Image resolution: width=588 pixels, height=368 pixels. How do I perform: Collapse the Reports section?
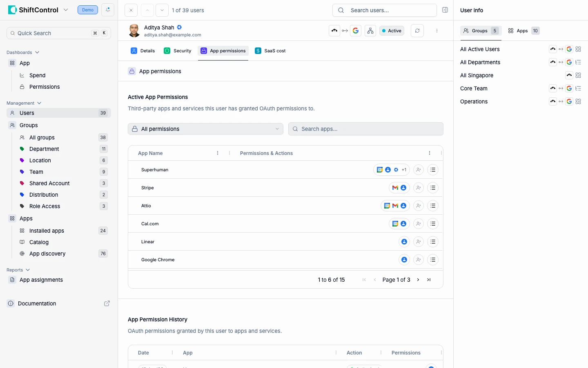pos(18,270)
